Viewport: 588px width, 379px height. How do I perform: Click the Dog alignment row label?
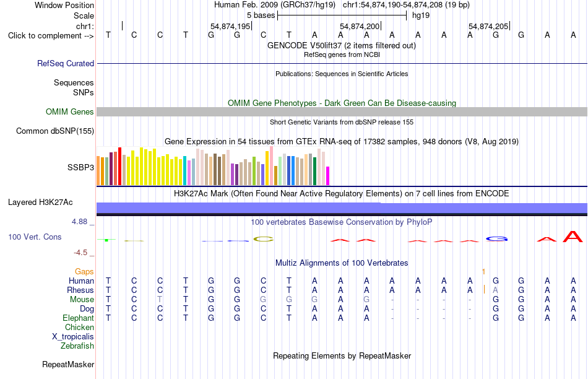point(87,309)
